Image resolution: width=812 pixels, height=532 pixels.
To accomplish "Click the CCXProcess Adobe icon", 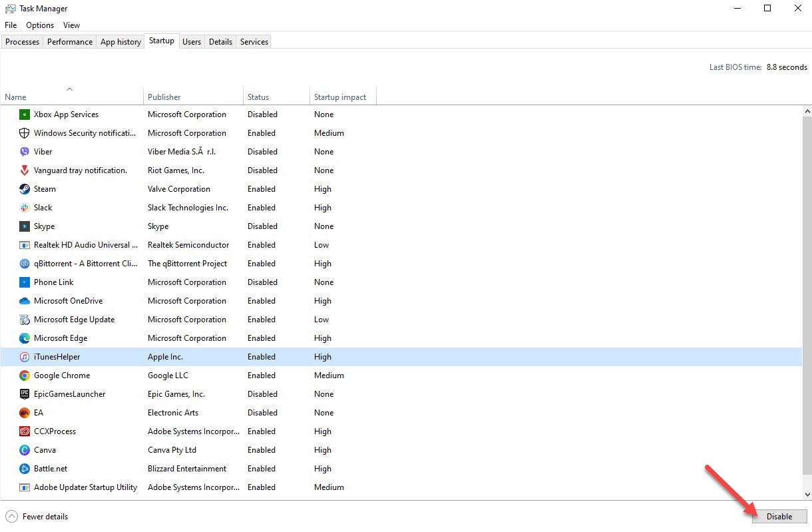I will click(x=25, y=431).
